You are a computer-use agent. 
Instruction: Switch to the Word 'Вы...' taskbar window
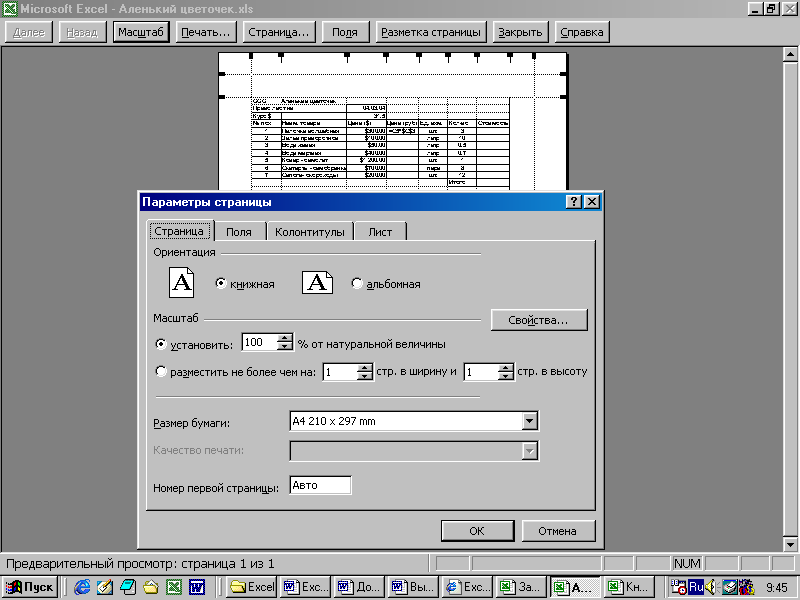point(413,587)
